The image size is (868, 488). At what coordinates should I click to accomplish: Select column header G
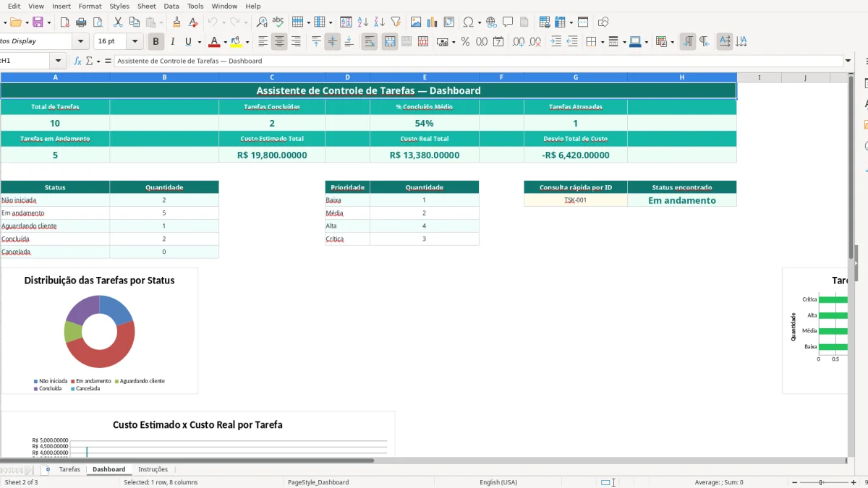click(576, 77)
